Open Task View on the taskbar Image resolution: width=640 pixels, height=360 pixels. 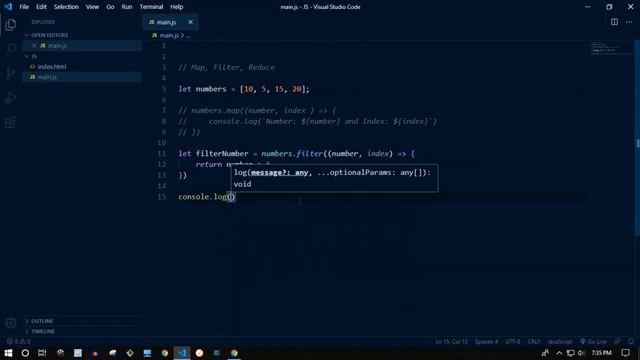click(42, 353)
